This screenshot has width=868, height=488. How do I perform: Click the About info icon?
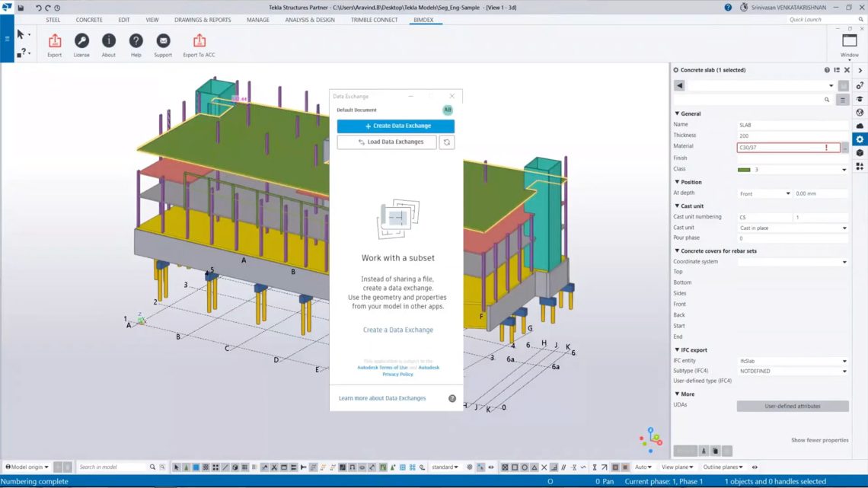point(109,41)
